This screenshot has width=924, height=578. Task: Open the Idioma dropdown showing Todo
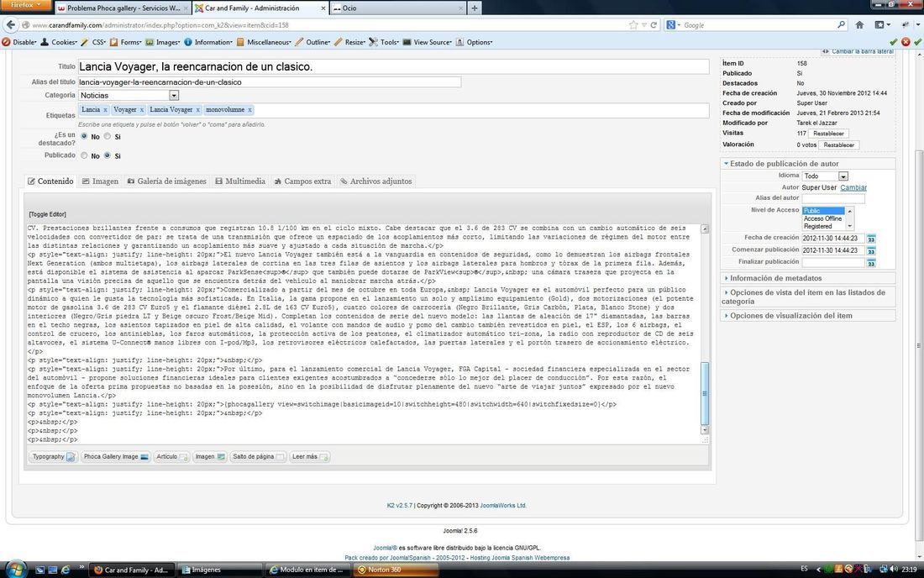825,176
